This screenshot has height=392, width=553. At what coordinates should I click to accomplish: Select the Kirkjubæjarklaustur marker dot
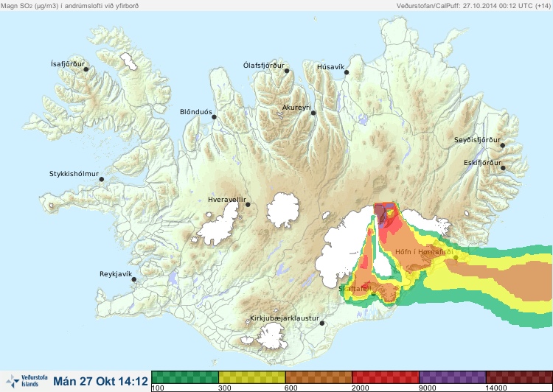321,323
